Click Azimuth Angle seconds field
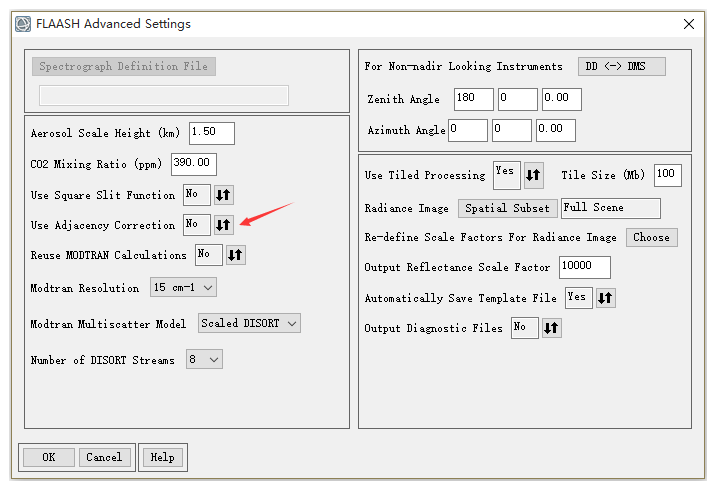 click(556, 130)
